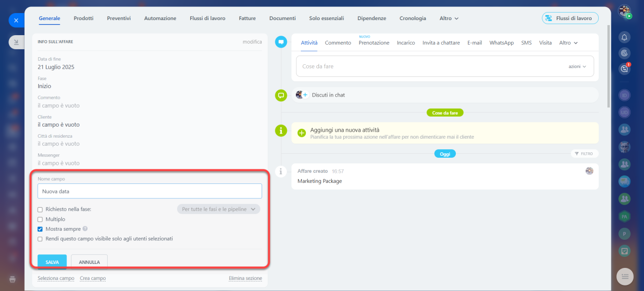
Task: Click the modifica link in Info sull'affare
Action: 252,42
